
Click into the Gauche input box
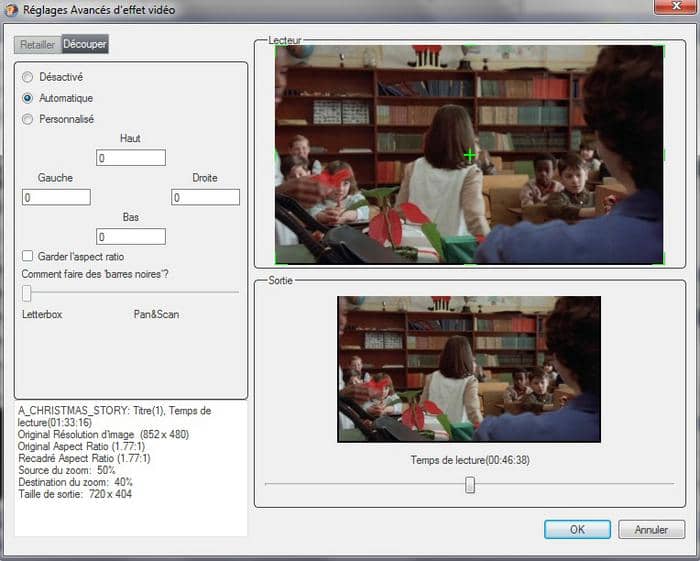tap(56, 197)
